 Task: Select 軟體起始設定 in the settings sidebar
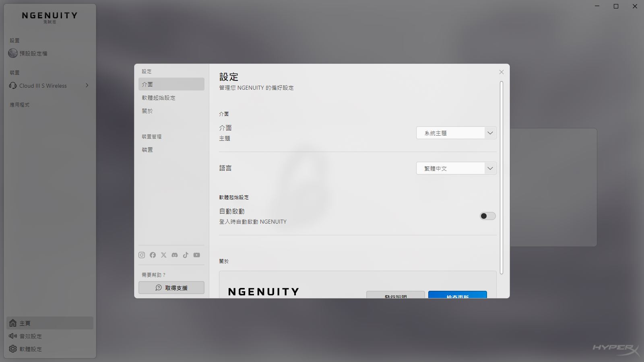pyautogui.click(x=171, y=98)
